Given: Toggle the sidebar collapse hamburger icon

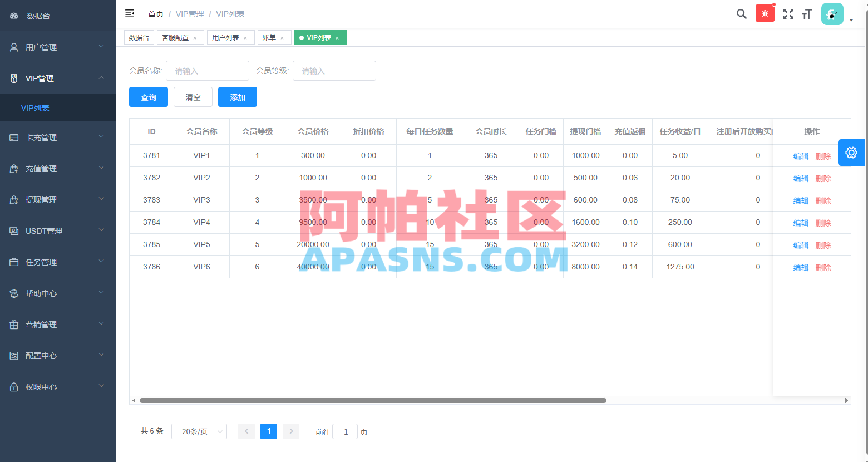Looking at the screenshot, I should click(130, 13).
